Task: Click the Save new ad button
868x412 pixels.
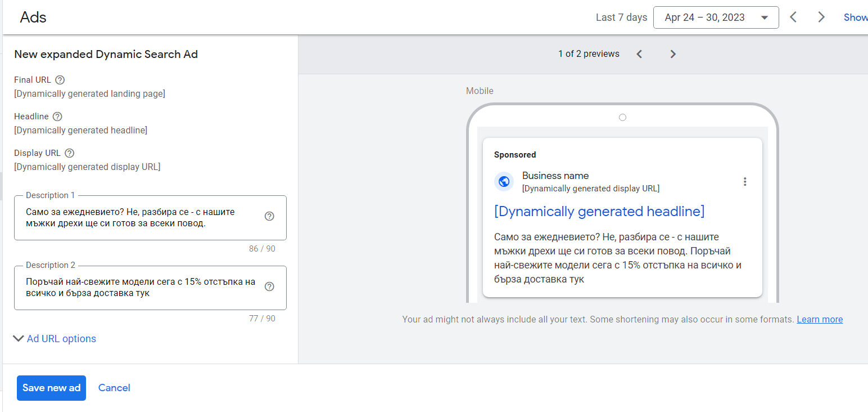Action: [51, 388]
